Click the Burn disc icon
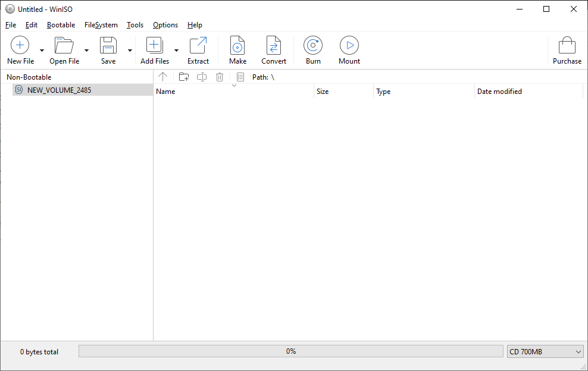The width and height of the screenshot is (588, 371). tap(313, 45)
